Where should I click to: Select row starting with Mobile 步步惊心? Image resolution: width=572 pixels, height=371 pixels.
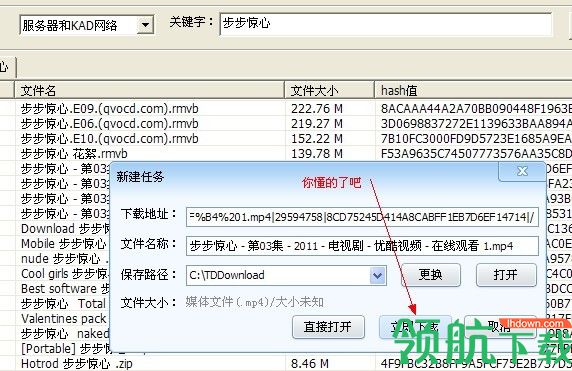pos(63,244)
